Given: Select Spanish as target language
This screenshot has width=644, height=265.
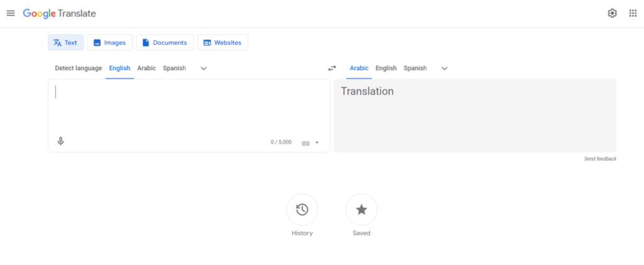Looking at the screenshot, I should (x=415, y=68).
